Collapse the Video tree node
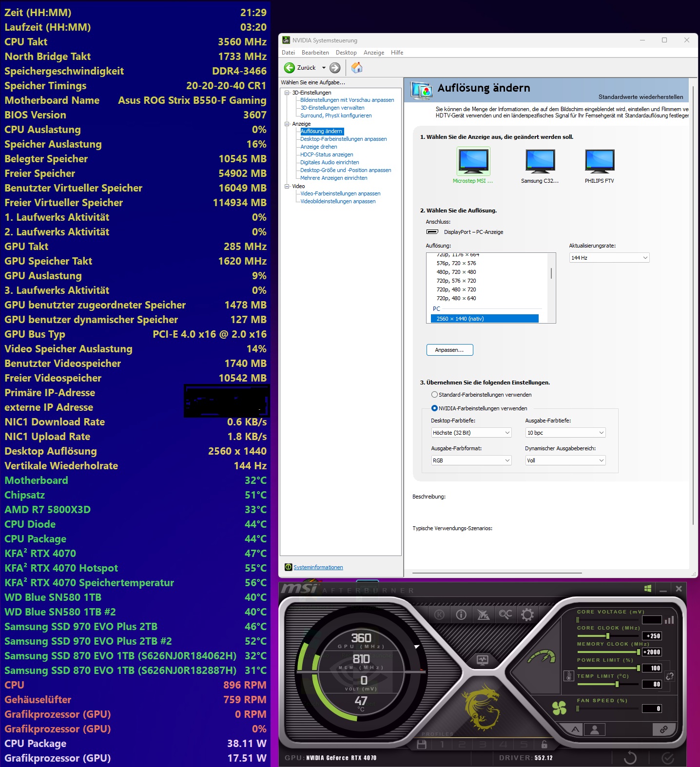The image size is (700, 767). click(287, 186)
